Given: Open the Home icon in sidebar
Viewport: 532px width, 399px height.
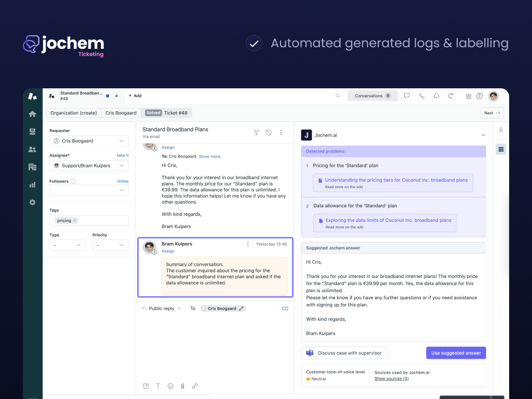Looking at the screenshot, I should pos(32,114).
